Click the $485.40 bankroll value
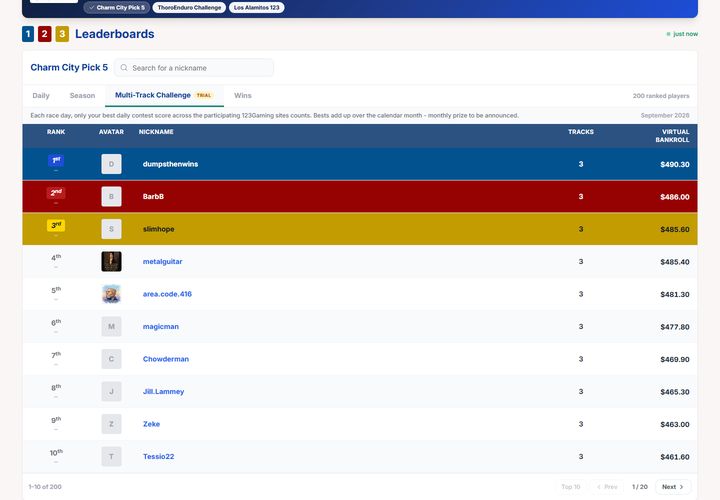The width and height of the screenshot is (720, 500). pyautogui.click(x=675, y=262)
